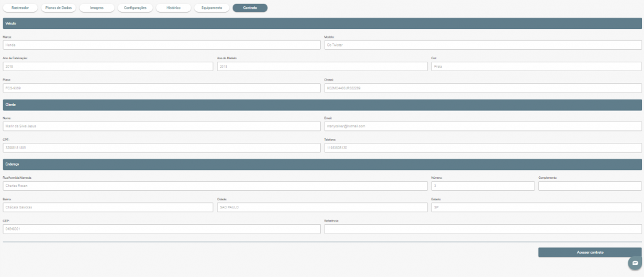
Task: Click the CEP input field
Action: [162, 229]
